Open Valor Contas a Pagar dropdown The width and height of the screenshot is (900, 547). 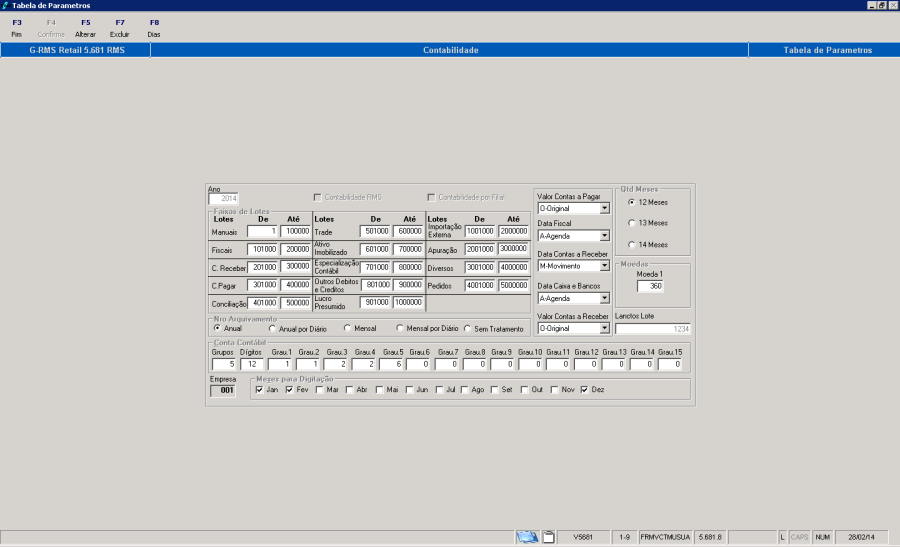(604, 208)
